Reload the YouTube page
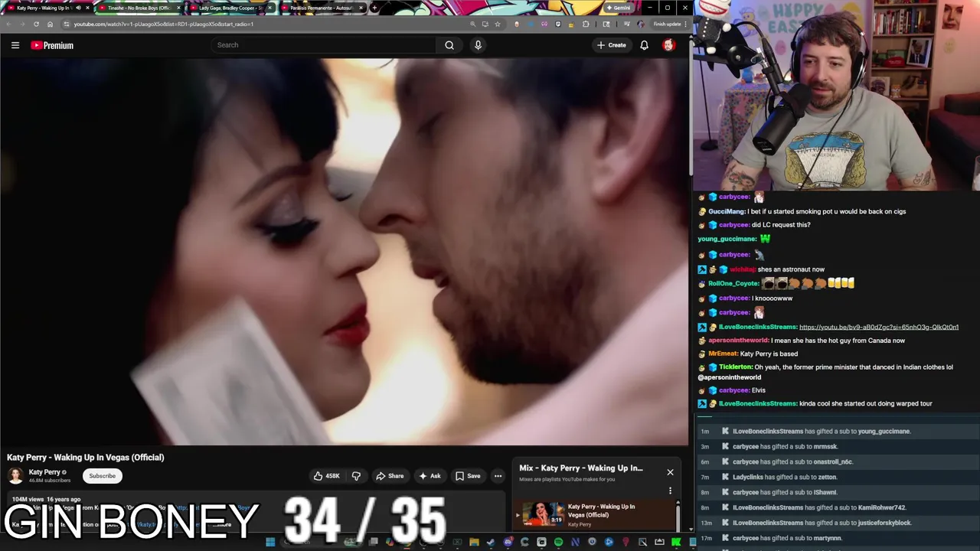Screen dimensions: 980x551 (36, 24)
